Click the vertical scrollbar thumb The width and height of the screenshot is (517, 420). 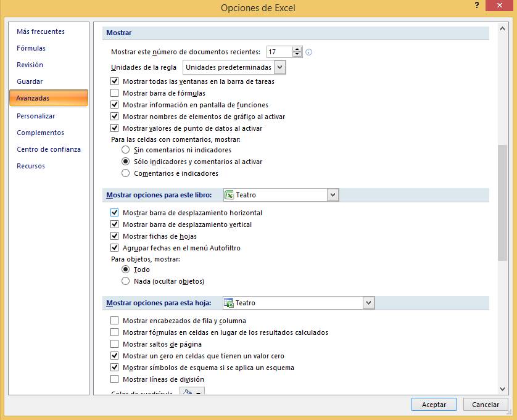coord(502,203)
